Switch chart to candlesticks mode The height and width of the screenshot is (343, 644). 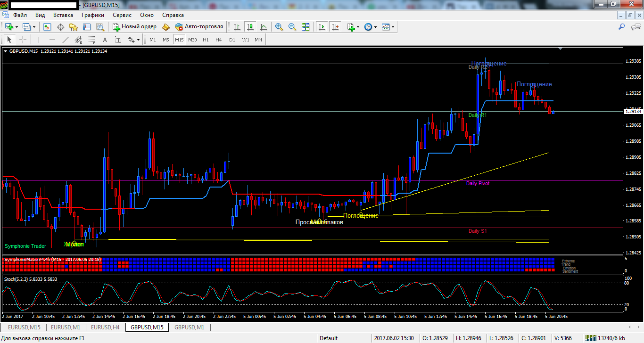coord(250,27)
